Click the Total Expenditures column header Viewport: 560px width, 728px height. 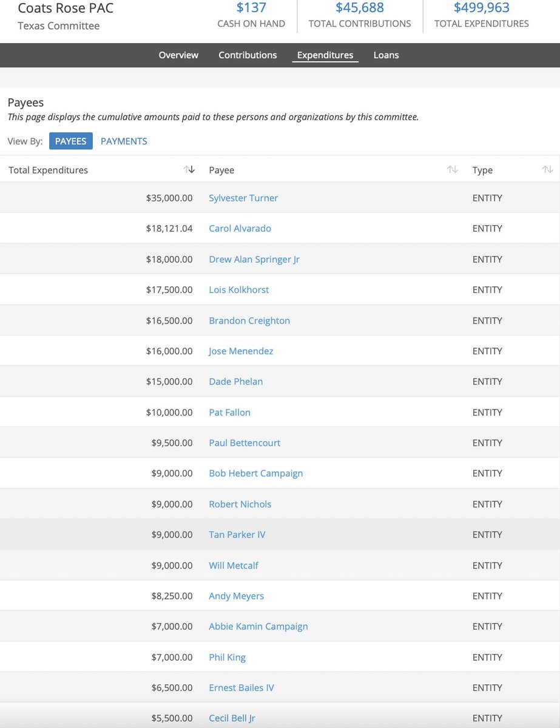click(49, 170)
